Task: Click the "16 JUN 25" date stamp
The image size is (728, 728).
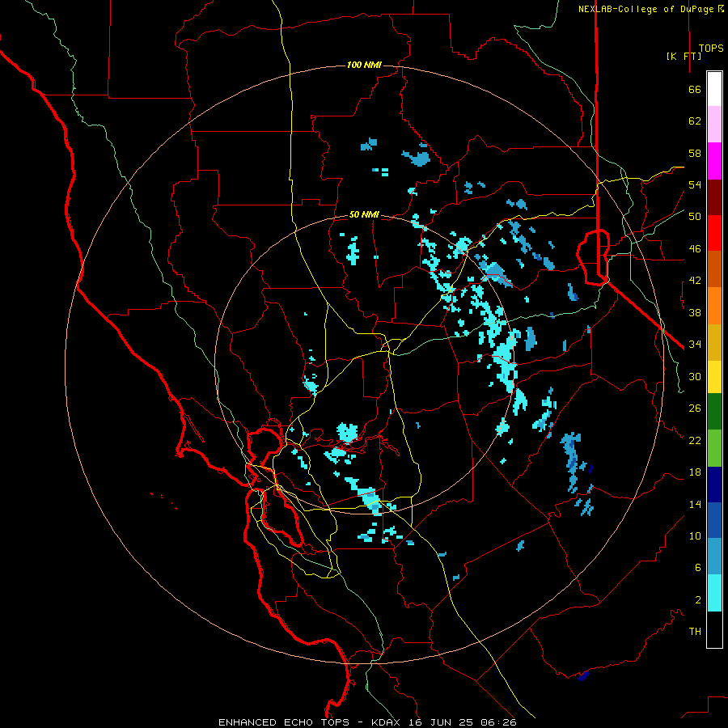Action: coord(441,722)
